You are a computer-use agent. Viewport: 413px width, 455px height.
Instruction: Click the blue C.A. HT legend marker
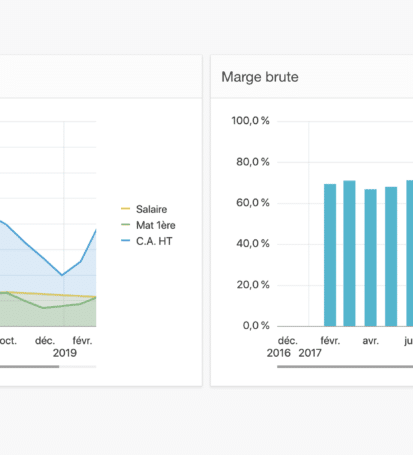pos(125,240)
